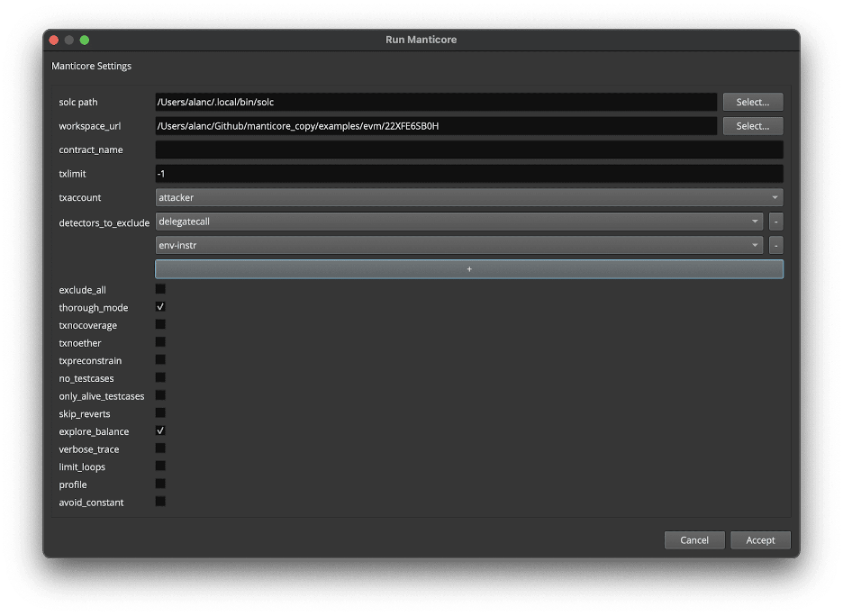
Task: Check the limit_loops option
Action: tap(160, 467)
